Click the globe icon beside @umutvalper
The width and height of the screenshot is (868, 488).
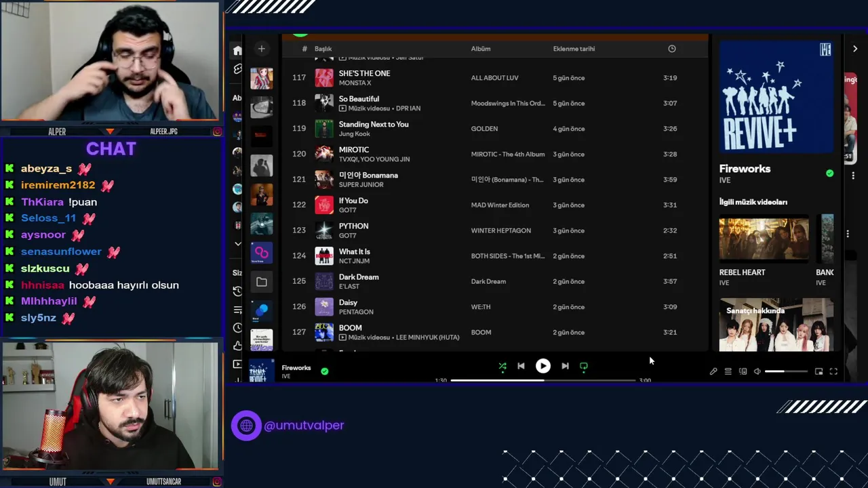coord(246,426)
